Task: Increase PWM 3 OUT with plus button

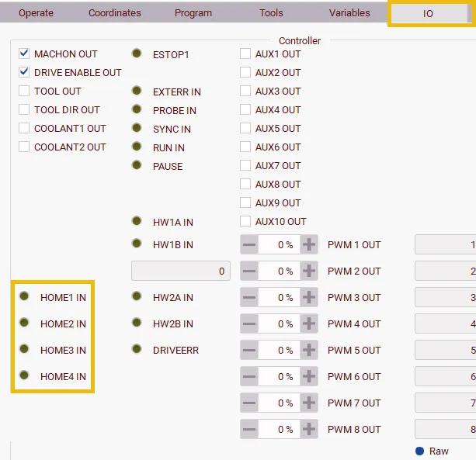Action: tap(309, 297)
